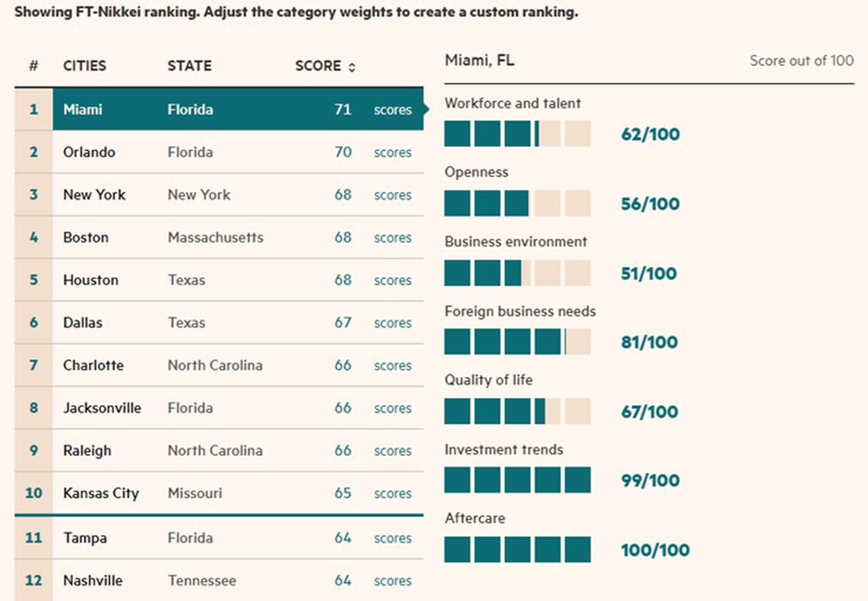Image resolution: width=868 pixels, height=601 pixels.
Task: Show Kansas City scores
Action: click(x=392, y=494)
